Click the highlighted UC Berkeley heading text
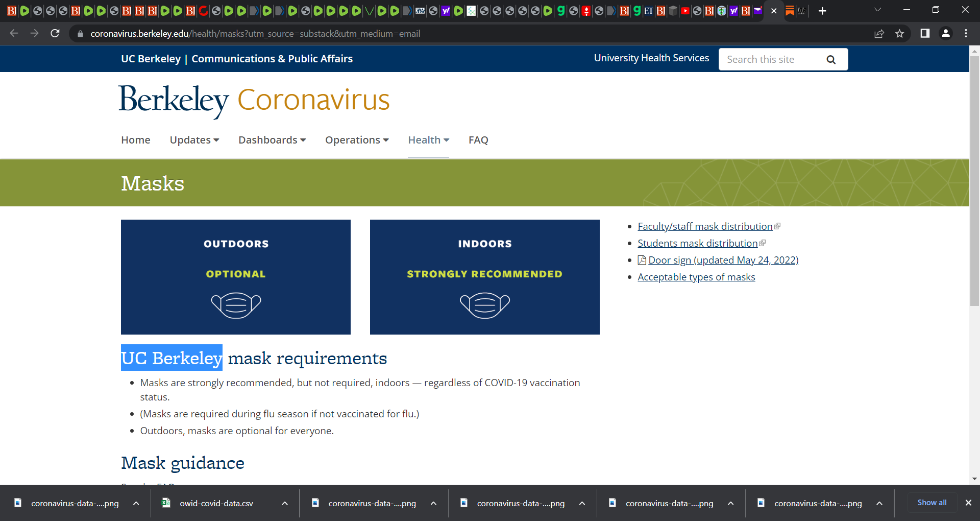 171,358
